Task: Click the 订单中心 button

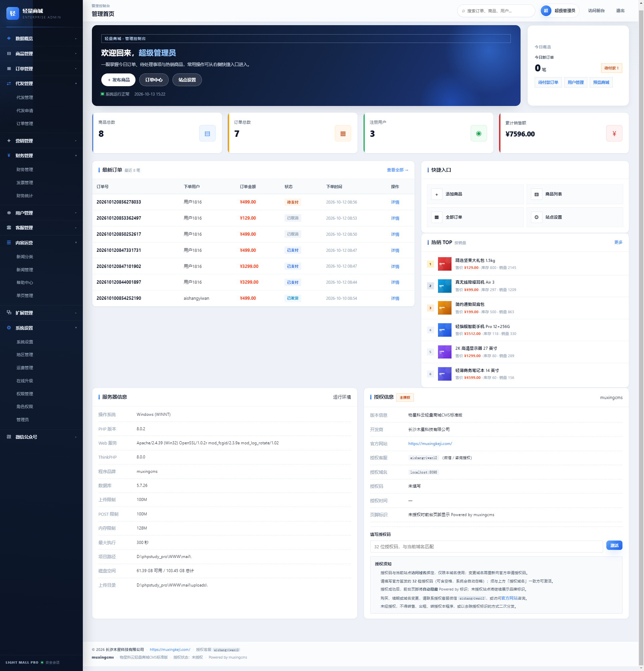Action: pos(154,80)
